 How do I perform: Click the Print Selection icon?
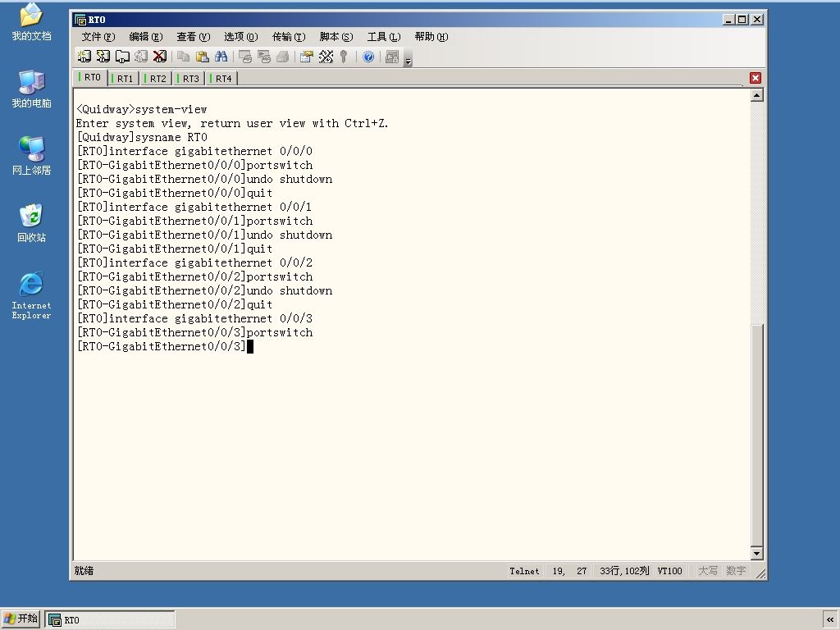coord(264,57)
